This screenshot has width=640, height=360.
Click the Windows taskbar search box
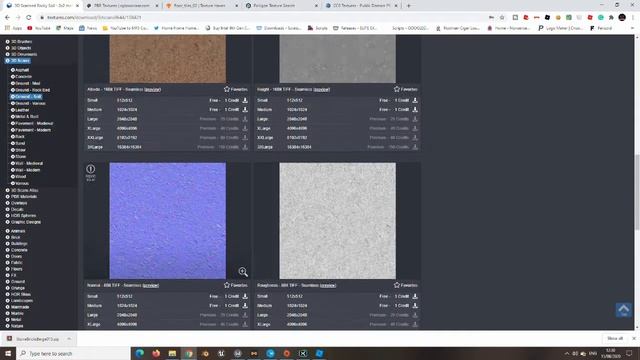point(73,353)
